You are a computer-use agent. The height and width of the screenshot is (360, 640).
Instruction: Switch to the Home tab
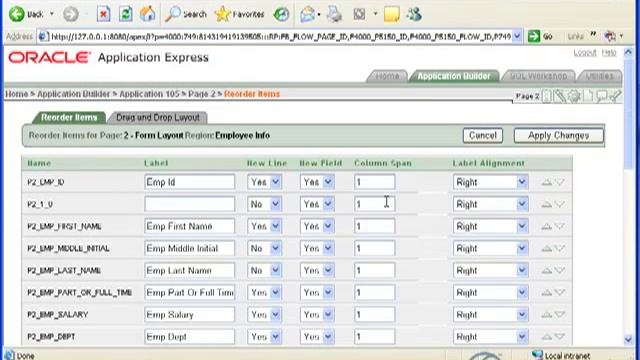387,76
